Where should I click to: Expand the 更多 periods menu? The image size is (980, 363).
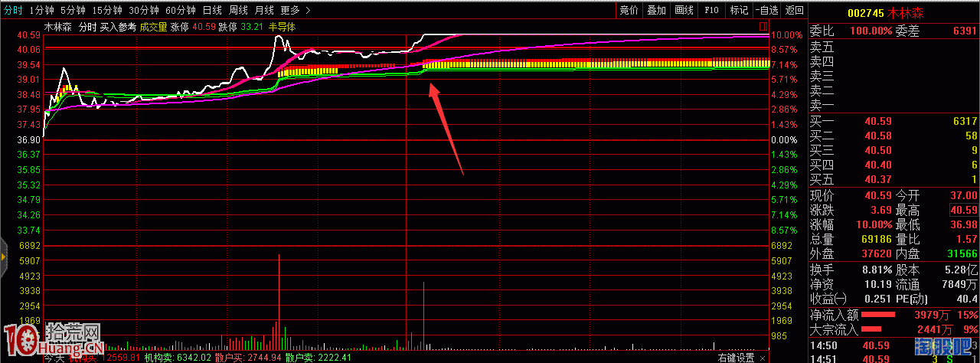[295, 10]
